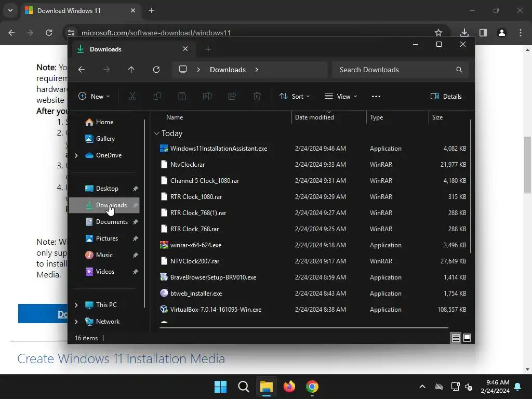The width and height of the screenshot is (532, 399).
Task: Expand Network tree node
Action: (x=76, y=322)
